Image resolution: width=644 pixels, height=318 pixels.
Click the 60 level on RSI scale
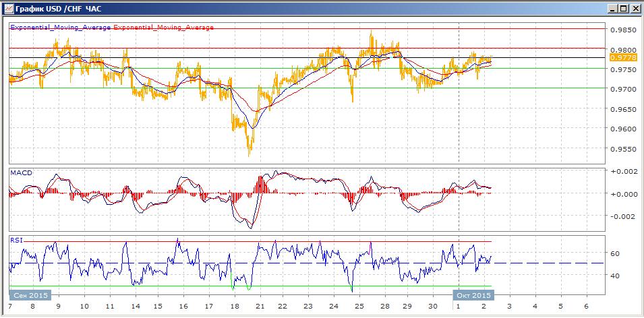[615, 253]
